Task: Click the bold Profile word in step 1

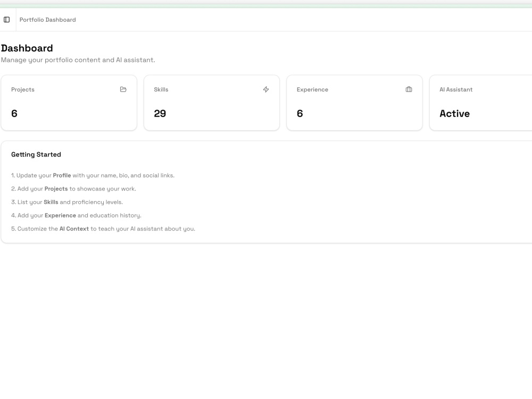Action: pos(62,176)
